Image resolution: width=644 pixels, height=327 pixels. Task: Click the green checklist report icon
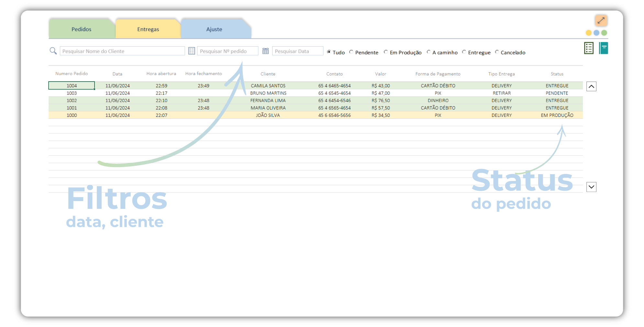[589, 48]
